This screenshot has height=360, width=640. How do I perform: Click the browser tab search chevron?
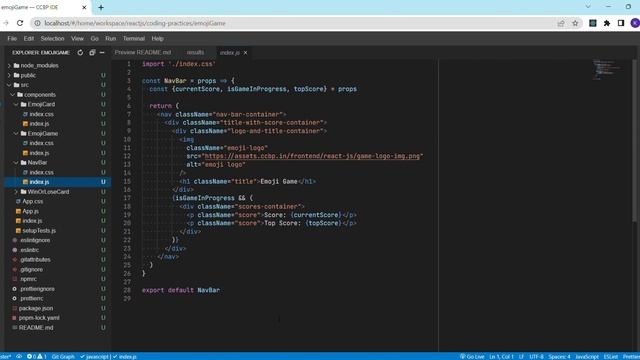click(x=588, y=7)
